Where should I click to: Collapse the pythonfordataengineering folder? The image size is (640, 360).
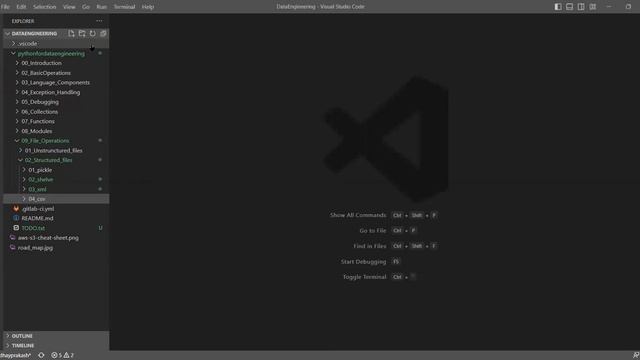[56, 53]
